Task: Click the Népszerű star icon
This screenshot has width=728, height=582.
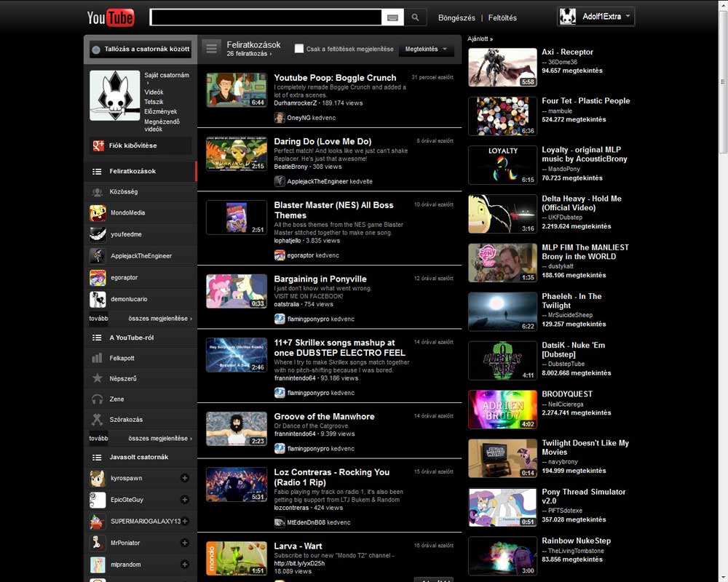Action: point(97,378)
